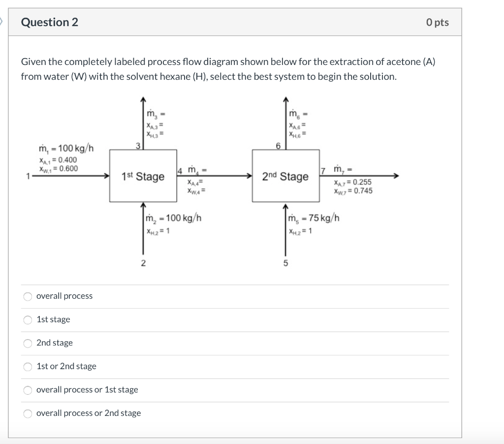This screenshot has height=444, width=504.
Task: Choose the "1st or 2nd stage" option
Action: [28, 366]
